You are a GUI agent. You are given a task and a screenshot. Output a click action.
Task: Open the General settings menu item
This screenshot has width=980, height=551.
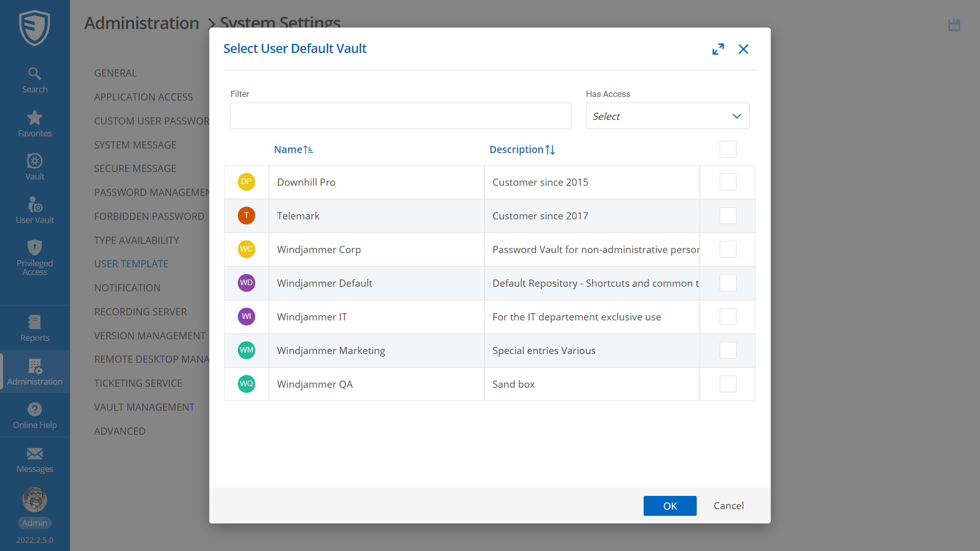click(x=115, y=73)
